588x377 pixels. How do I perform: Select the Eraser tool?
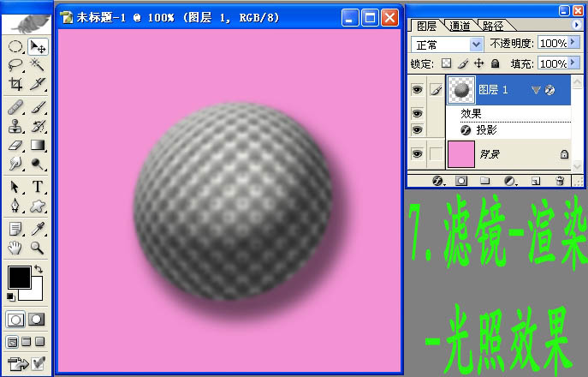(x=15, y=145)
